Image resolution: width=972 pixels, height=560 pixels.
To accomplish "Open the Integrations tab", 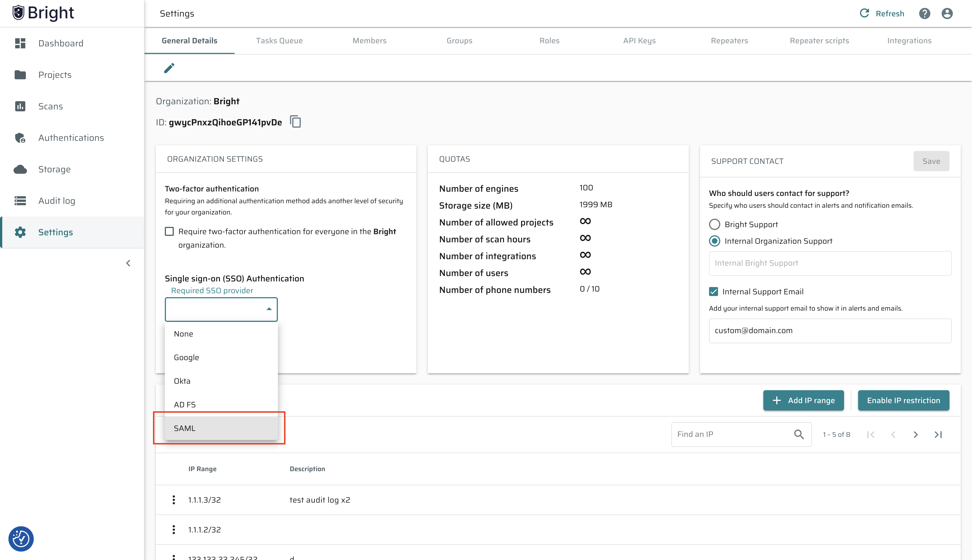I will [910, 41].
